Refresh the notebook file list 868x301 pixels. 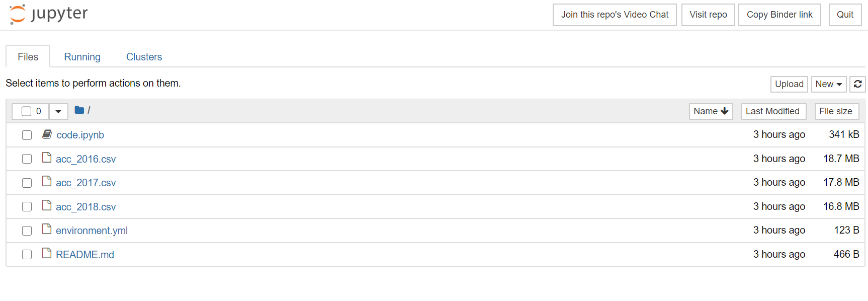(857, 84)
